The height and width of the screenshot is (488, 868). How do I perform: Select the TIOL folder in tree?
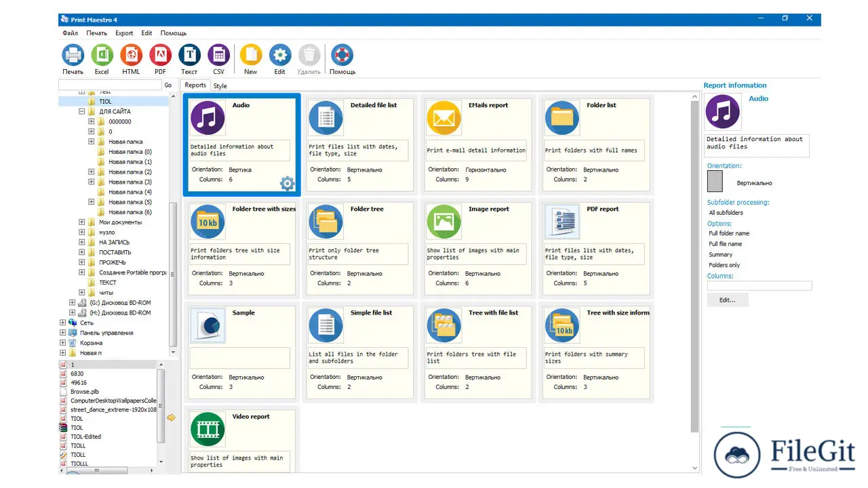[x=105, y=102]
